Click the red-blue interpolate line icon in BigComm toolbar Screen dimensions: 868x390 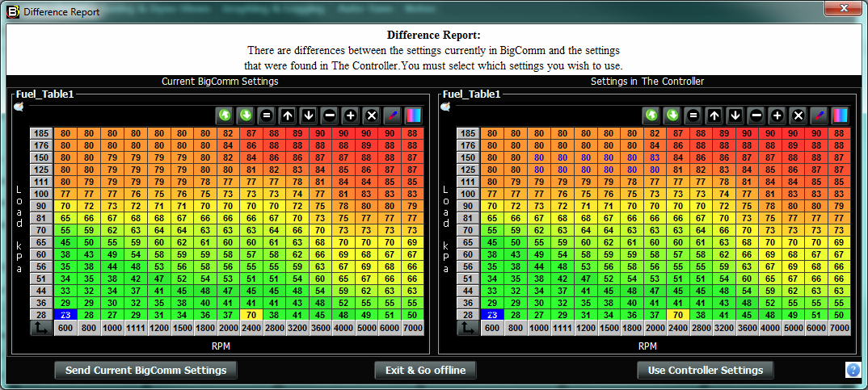click(393, 115)
